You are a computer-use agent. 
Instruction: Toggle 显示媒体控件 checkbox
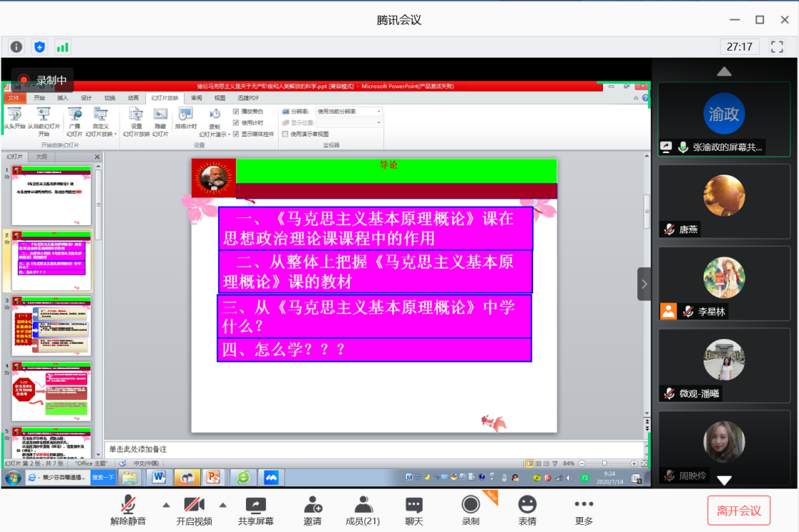pos(236,135)
